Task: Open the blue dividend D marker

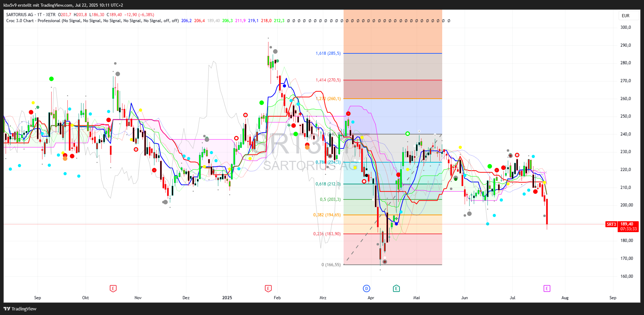Action: 366,288
